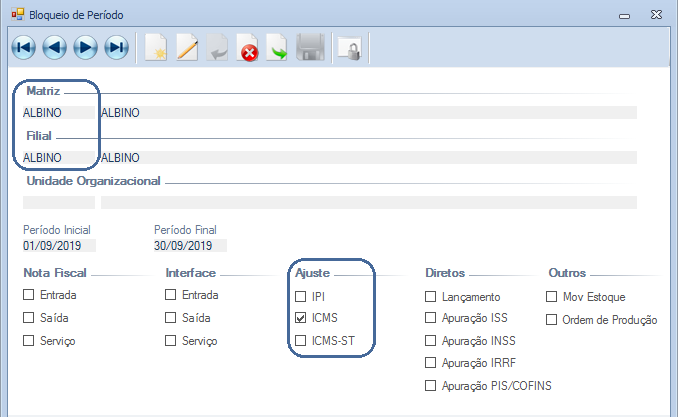Click the Matriz code field
The width and height of the screenshot is (678, 417).
coord(59,112)
